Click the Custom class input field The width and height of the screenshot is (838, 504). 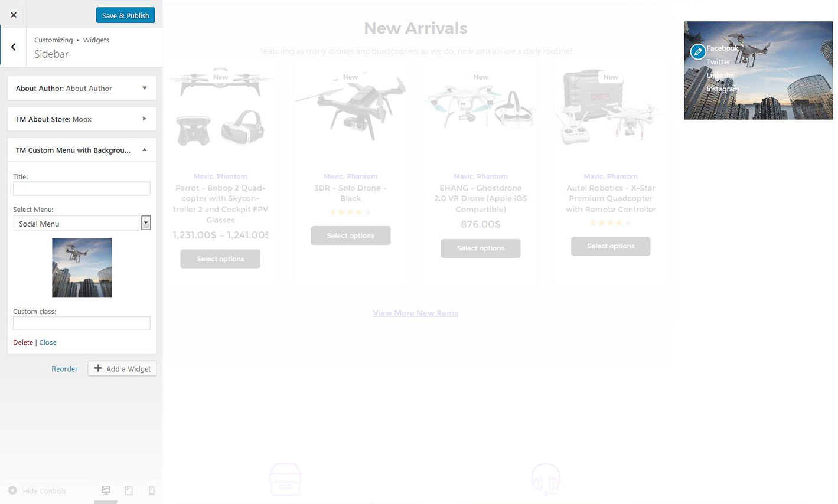pyautogui.click(x=81, y=323)
